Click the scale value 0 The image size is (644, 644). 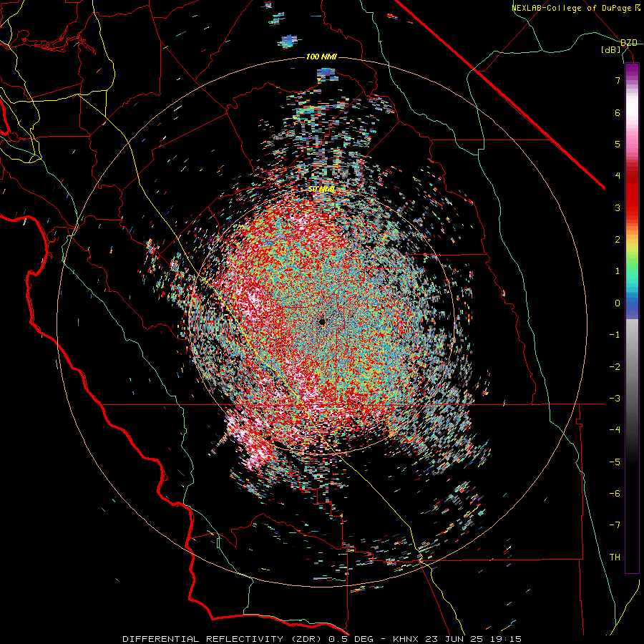tap(618, 303)
